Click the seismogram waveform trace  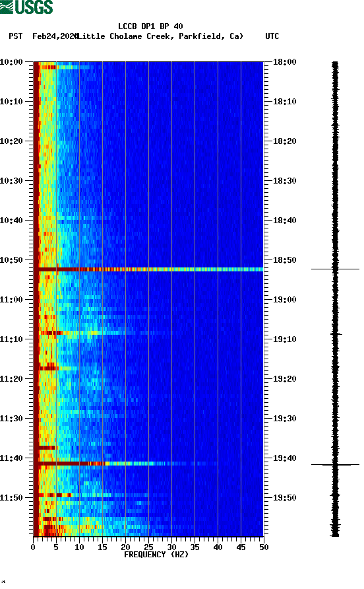click(335, 299)
